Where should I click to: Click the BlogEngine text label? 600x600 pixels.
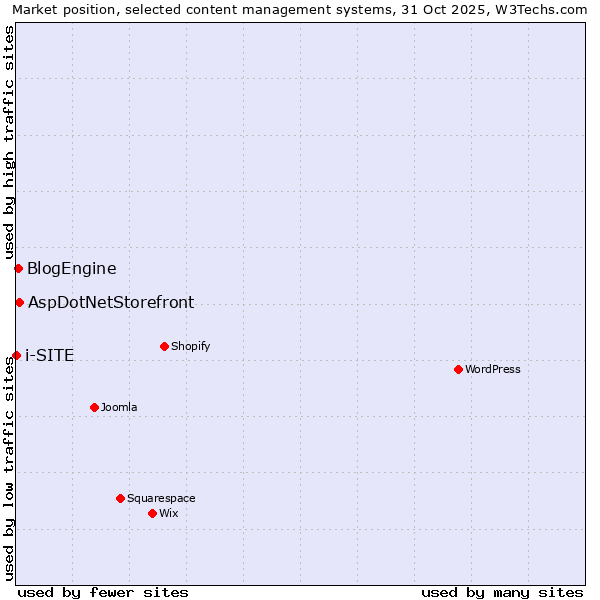(x=71, y=268)
